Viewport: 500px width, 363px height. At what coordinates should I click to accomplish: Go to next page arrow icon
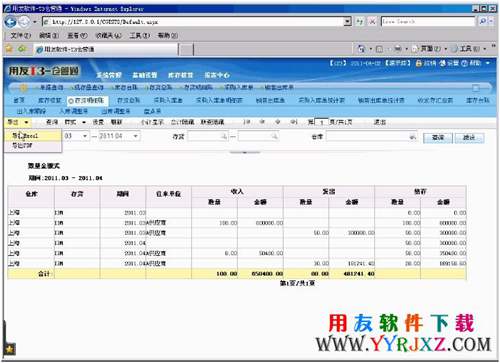[277, 122]
